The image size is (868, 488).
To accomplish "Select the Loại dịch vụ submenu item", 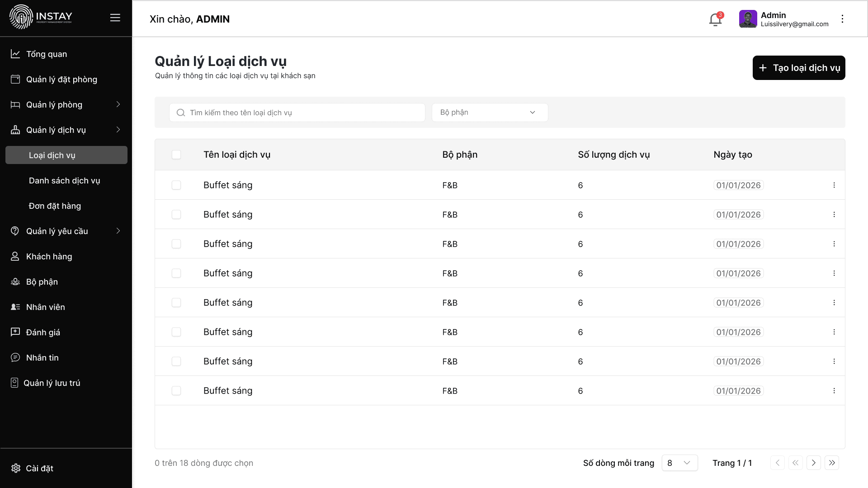I will [x=66, y=155].
